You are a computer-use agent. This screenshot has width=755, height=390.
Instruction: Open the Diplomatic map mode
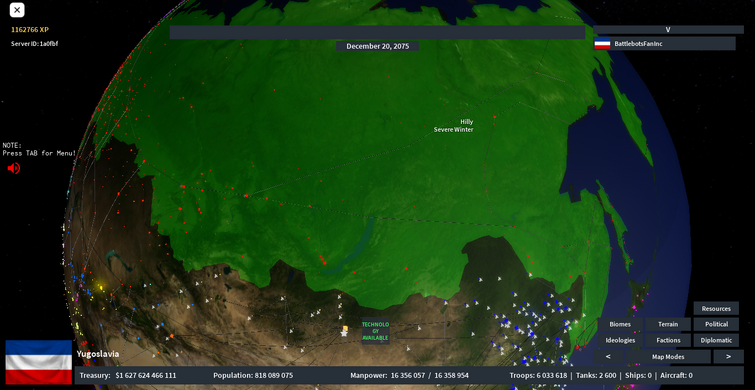pyautogui.click(x=716, y=340)
